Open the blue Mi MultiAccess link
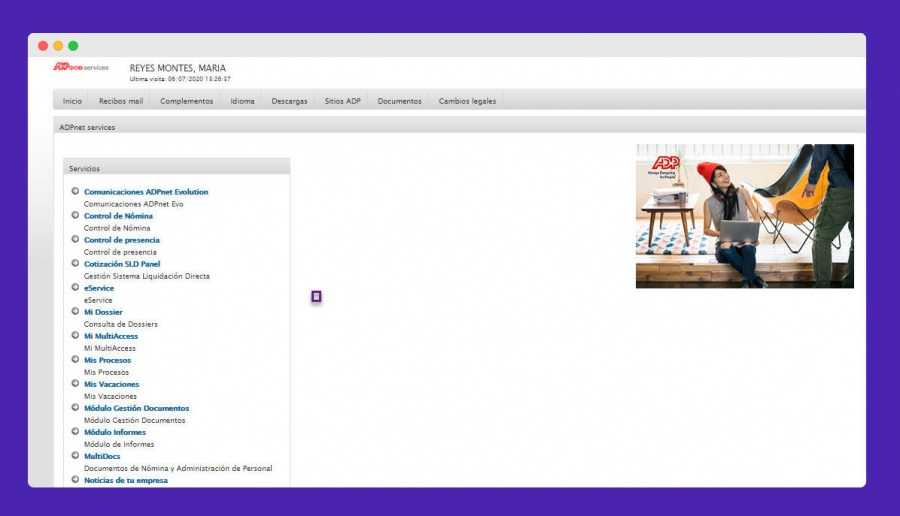Screen dimensions: 900x516 click(x=111, y=336)
